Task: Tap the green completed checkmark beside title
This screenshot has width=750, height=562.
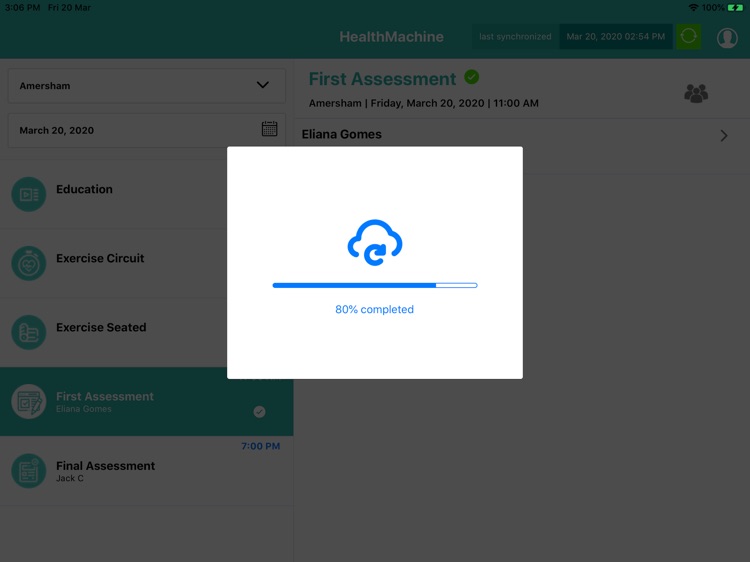Action: pyautogui.click(x=472, y=77)
